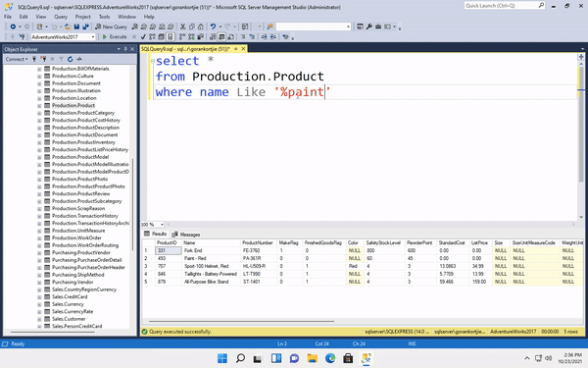This screenshot has width=588, height=368.
Task: Click the search magnifier in Quick Launch
Action: (x=541, y=5)
